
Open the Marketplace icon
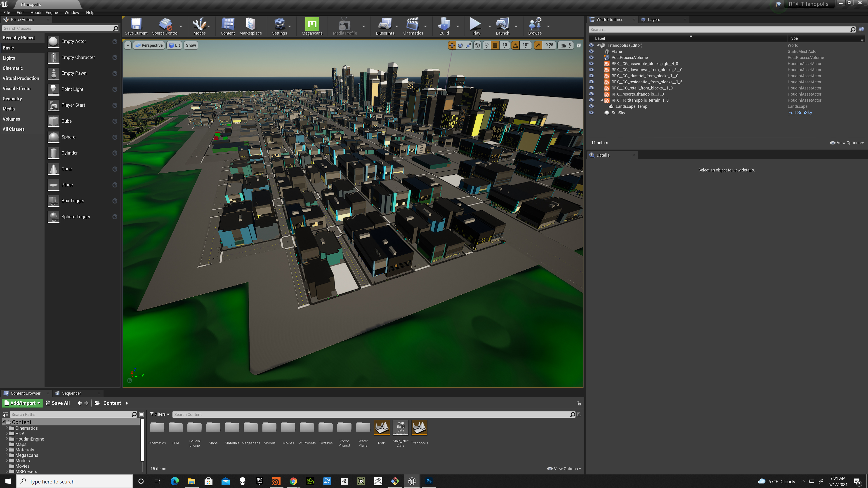pyautogui.click(x=250, y=26)
